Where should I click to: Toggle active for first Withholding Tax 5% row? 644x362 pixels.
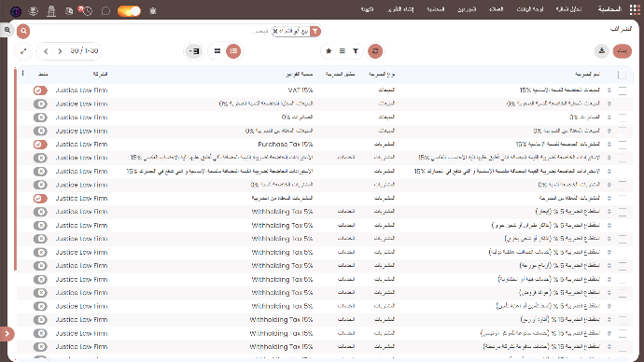40,212
